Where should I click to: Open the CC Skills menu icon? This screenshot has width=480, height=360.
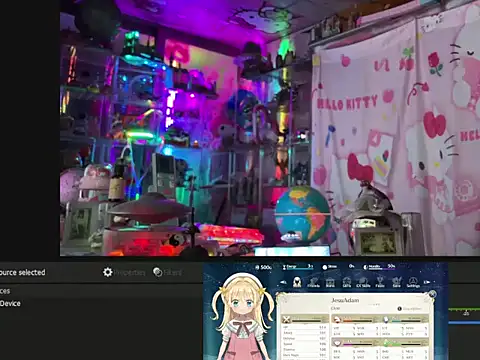tap(363, 282)
